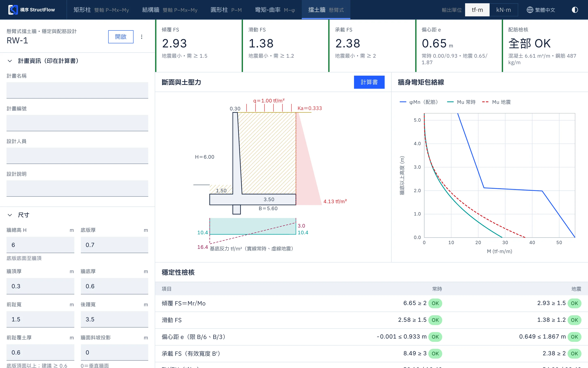Switch output unit to kN·m

(503, 10)
